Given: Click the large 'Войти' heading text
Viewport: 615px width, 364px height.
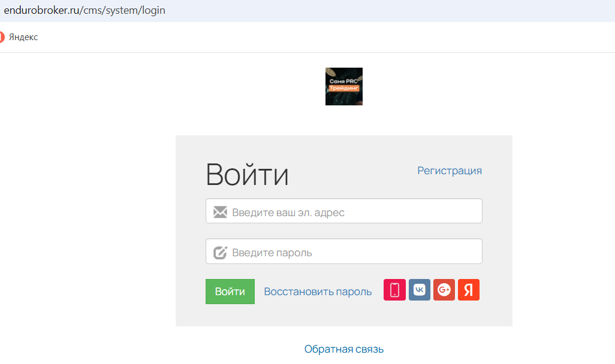Looking at the screenshot, I should click(x=247, y=174).
